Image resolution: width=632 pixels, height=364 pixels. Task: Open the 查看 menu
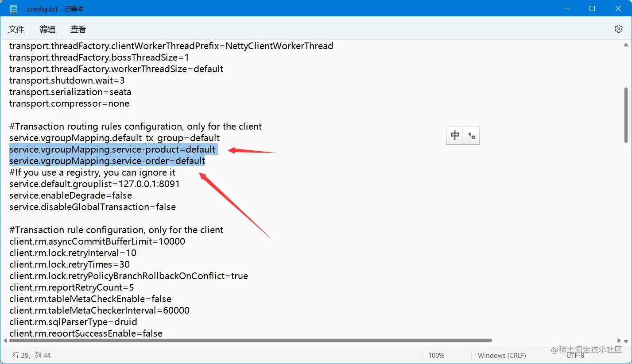point(78,29)
